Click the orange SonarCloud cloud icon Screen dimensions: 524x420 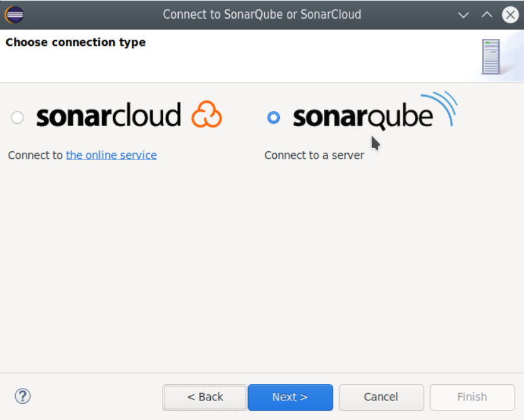[x=206, y=115]
